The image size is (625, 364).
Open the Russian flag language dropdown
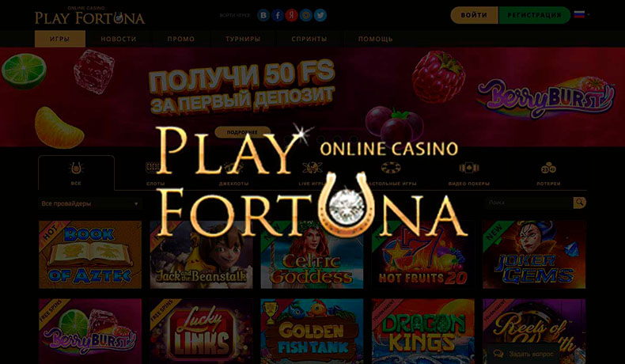point(582,15)
